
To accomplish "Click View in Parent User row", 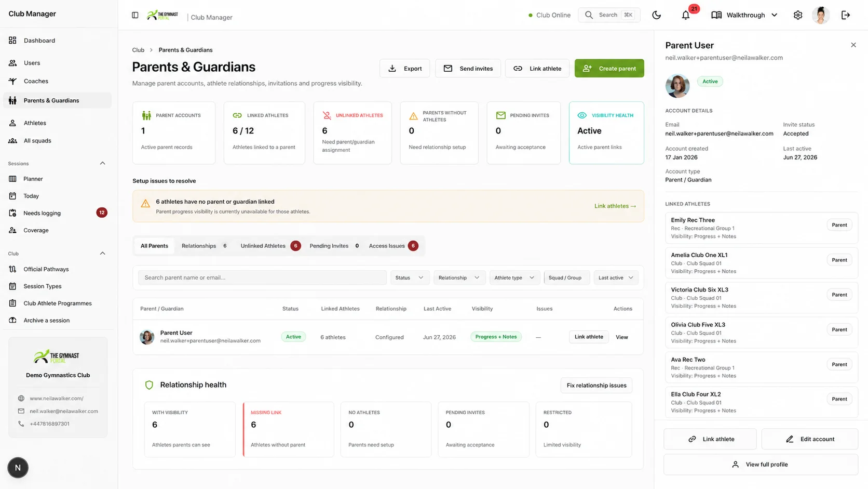I will pyautogui.click(x=621, y=337).
